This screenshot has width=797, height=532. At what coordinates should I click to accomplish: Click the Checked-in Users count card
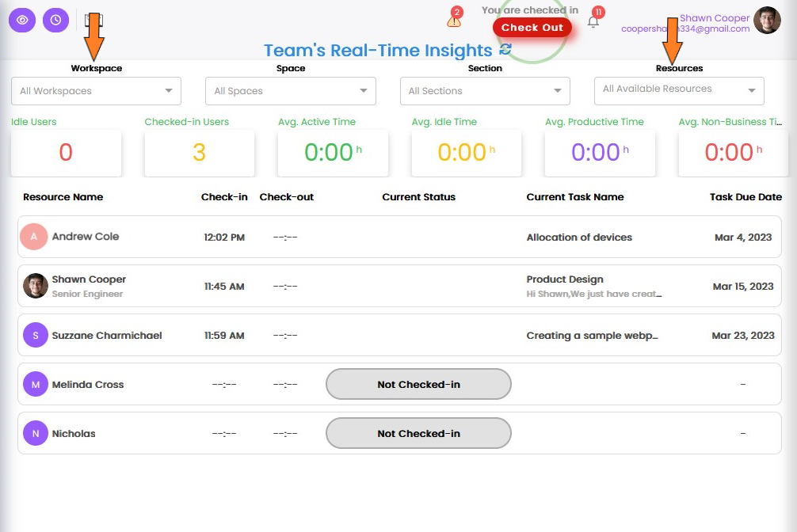pos(199,150)
